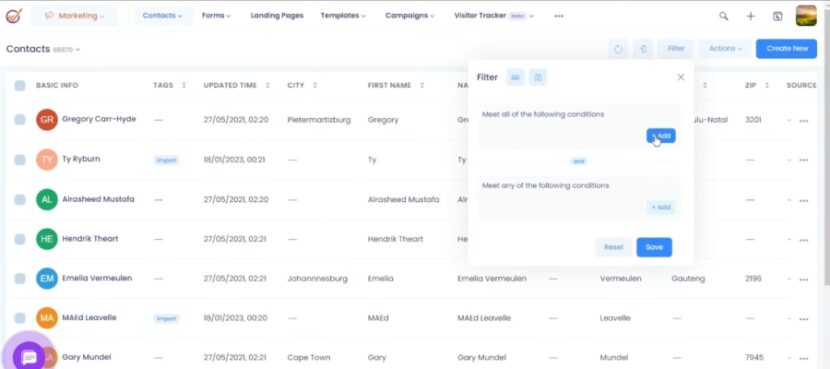Open the Contacts nav menu
Image resolution: width=830 pixels, height=369 pixels.
coord(163,16)
